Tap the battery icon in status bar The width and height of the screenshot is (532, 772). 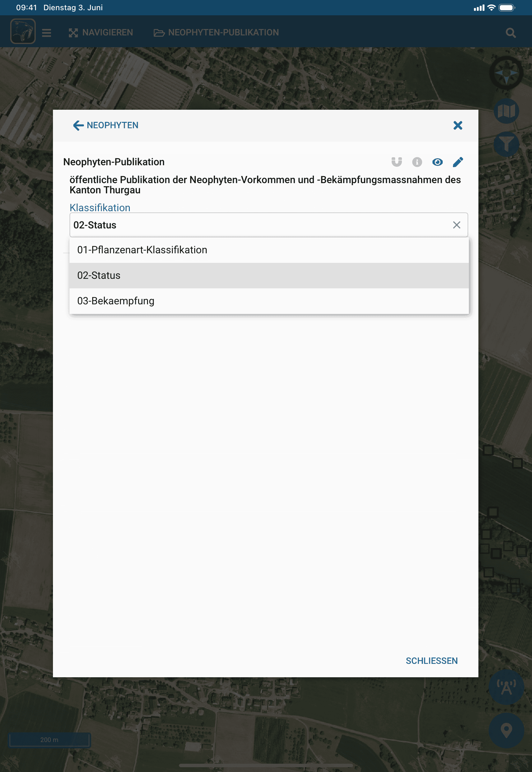point(507,7)
